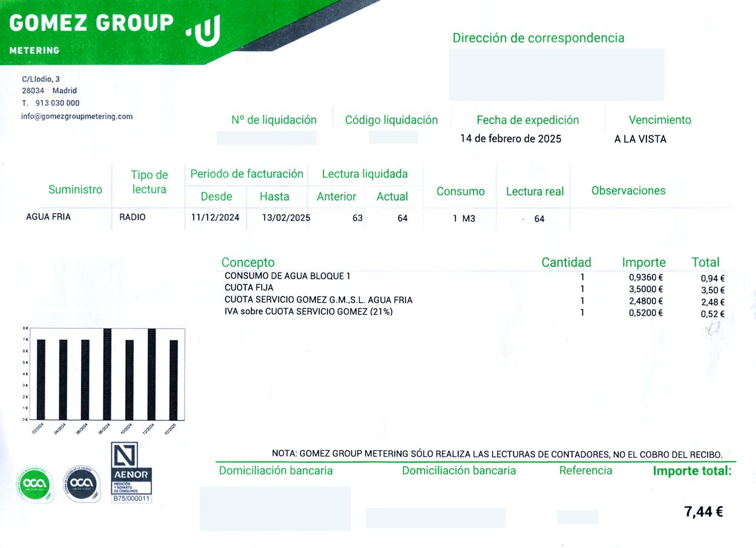Click the amount '0,9360 €'
This screenshot has height=548, width=756.
click(646, 277)
